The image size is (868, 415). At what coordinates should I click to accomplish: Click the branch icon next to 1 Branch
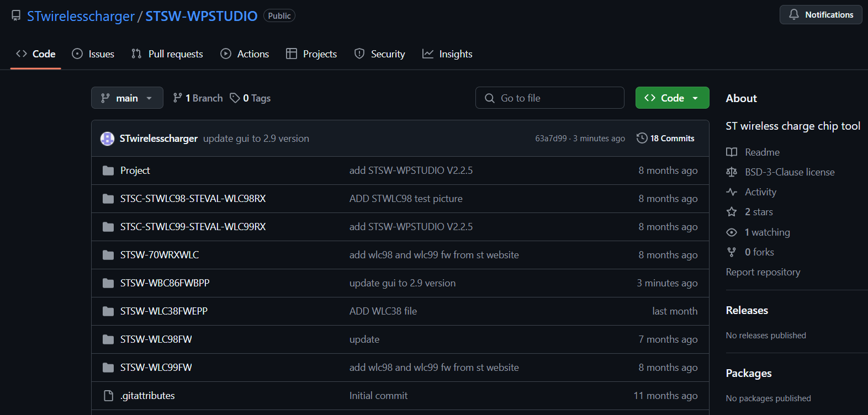[177, 98]
